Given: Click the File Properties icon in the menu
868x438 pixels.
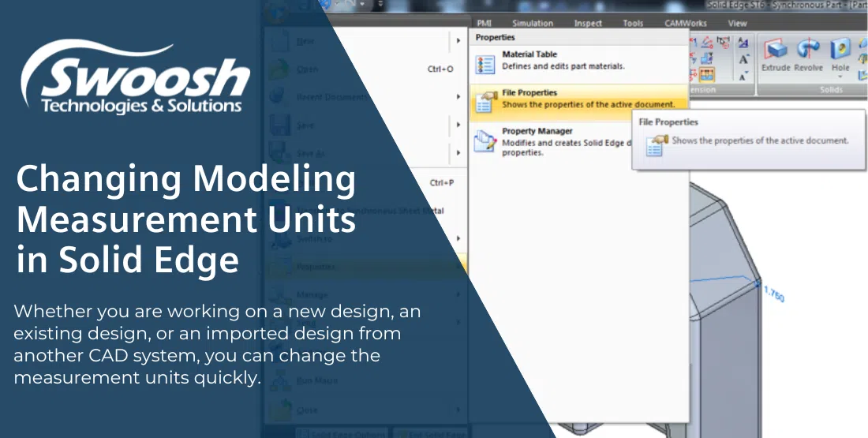Looking at the screenshot, I should (x=485, y=101).
